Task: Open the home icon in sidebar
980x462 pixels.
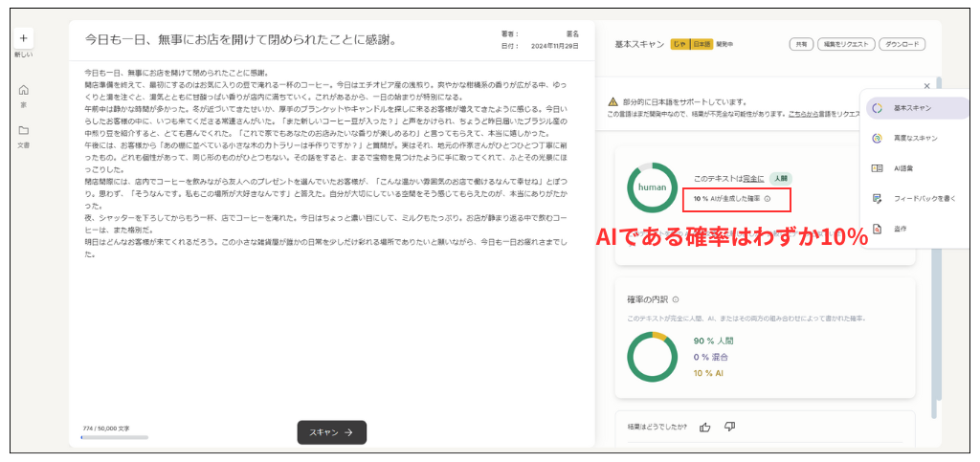Action: point(23,90)
